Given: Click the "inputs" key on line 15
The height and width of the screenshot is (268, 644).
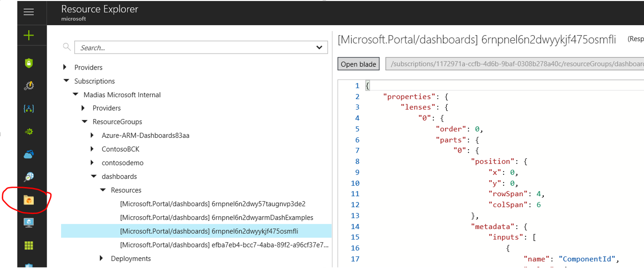Looking at the screenshot, I should click(506, 237).
